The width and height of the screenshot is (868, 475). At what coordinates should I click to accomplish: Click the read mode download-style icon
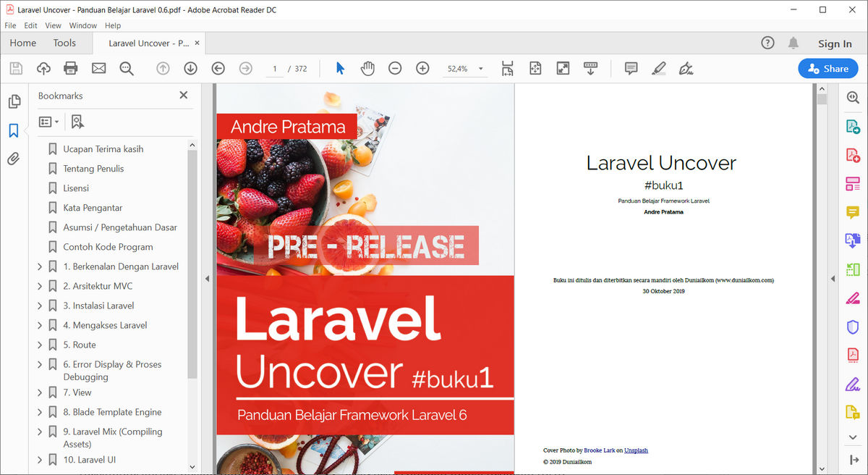pos(591,69)
